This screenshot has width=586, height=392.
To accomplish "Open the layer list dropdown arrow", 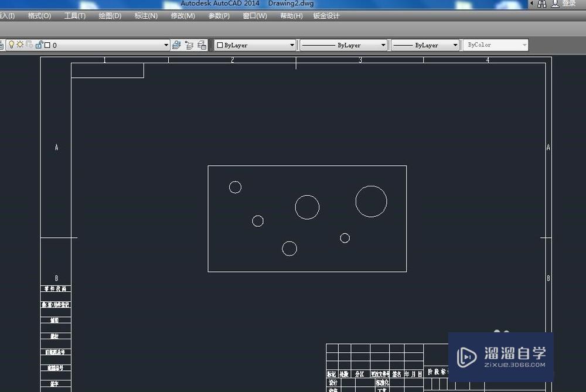I will tap(166, 45).
